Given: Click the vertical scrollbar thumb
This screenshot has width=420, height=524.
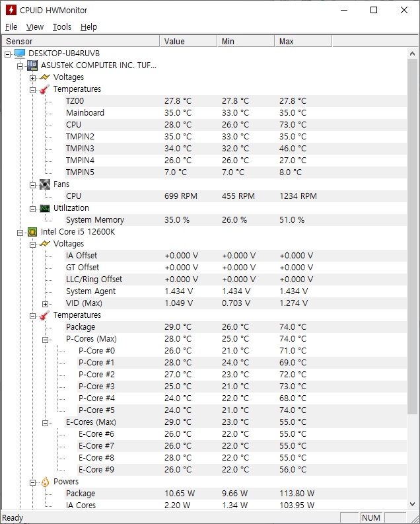Looking at the screenshot, I should click(x=412, y=237).
